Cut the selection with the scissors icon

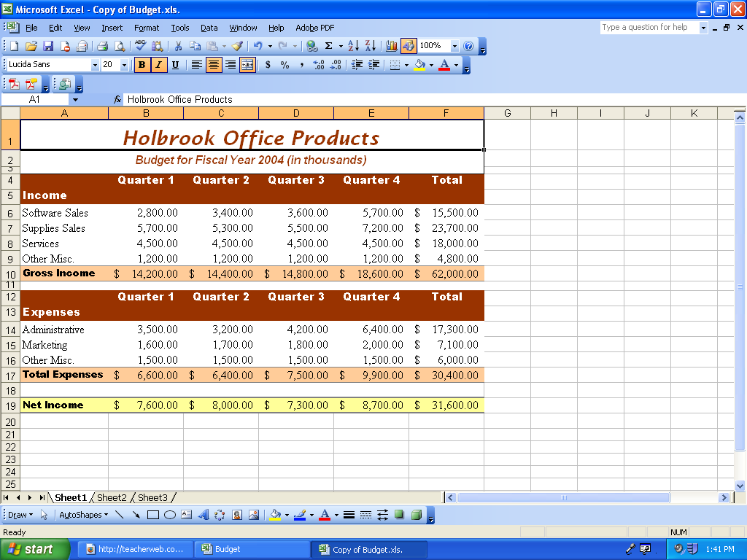[178, 46]
